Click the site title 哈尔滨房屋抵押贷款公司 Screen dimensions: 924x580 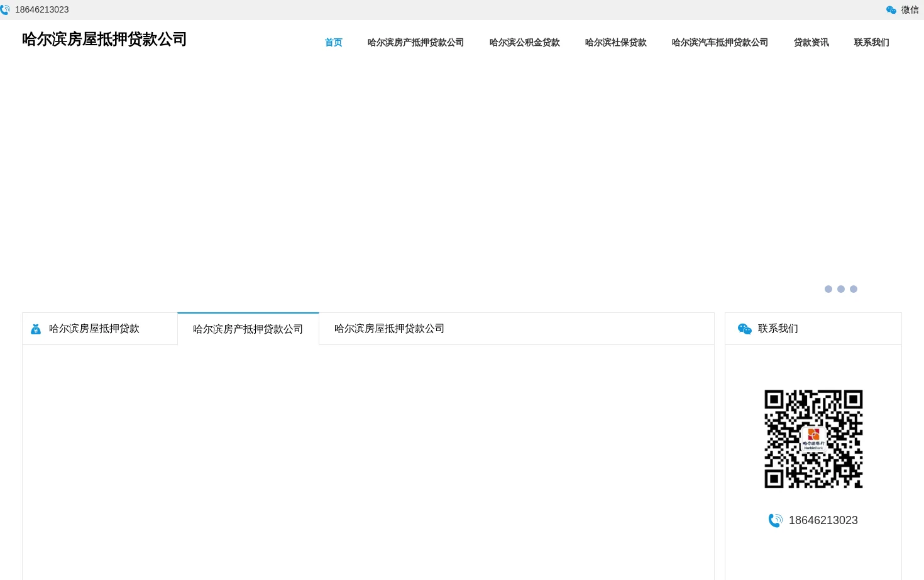(x=104, y=40)
